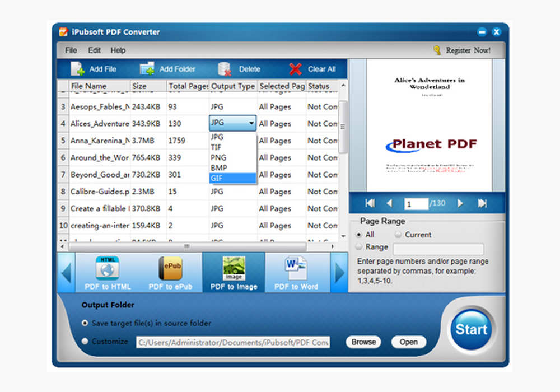Click the vertical scrollbar of file list
The height and width of the screenshot is (392, 560).
click(343, 127)
